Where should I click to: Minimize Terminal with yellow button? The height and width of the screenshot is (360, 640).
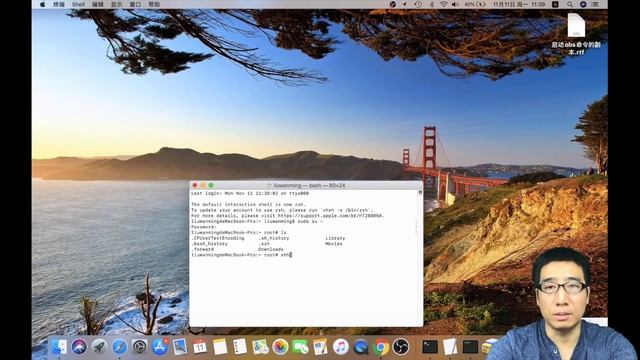203,185
